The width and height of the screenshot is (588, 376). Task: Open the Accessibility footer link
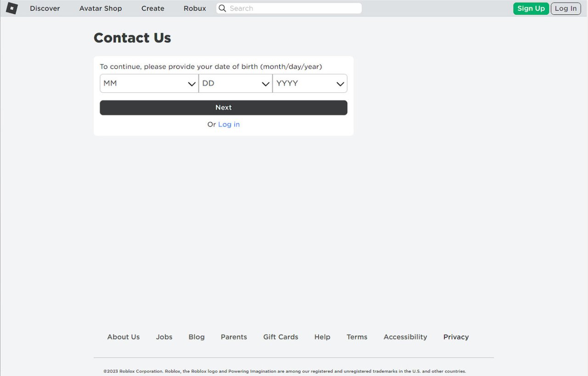[x=405, y=337]
